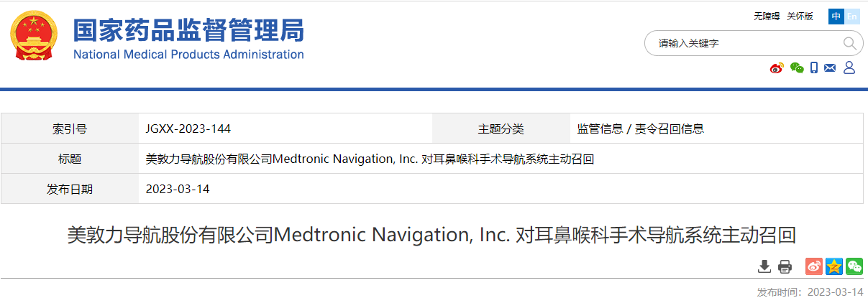This screenshot has width=868, height=303.
Task: Share to Weibo with red share icon
Action: point(813,266)
